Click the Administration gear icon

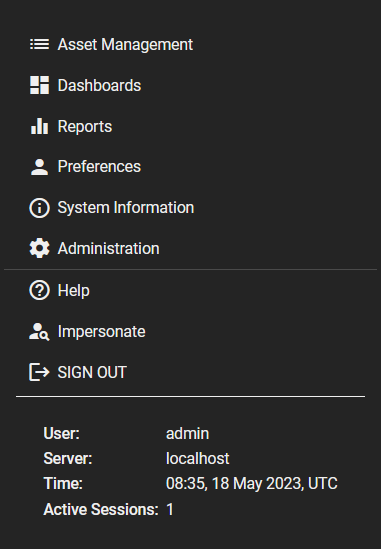tap(39, 249)
